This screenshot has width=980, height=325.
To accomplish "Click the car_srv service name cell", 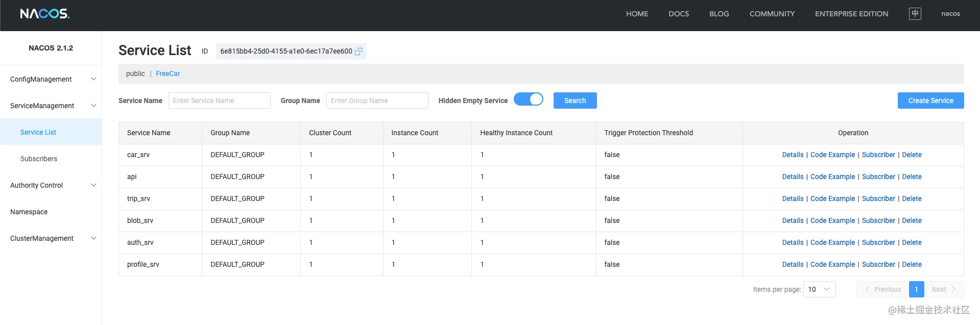I will (x=160, y=155).
